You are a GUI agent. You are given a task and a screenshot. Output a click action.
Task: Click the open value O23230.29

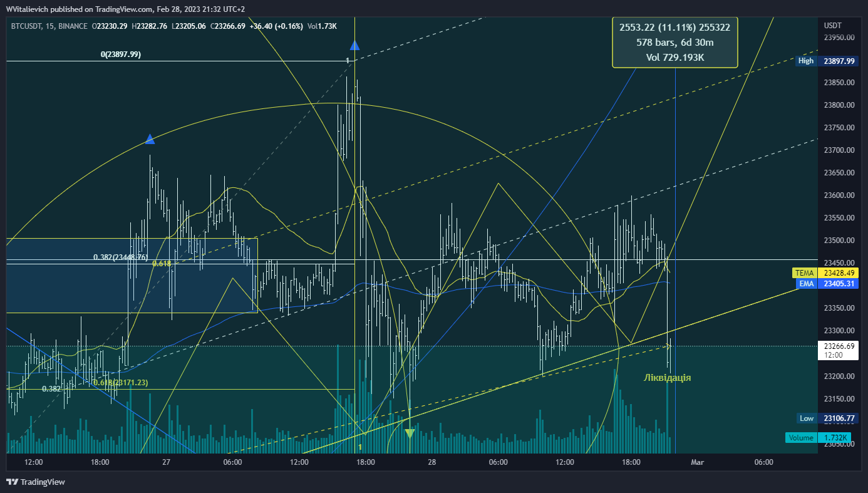[110, 26]
